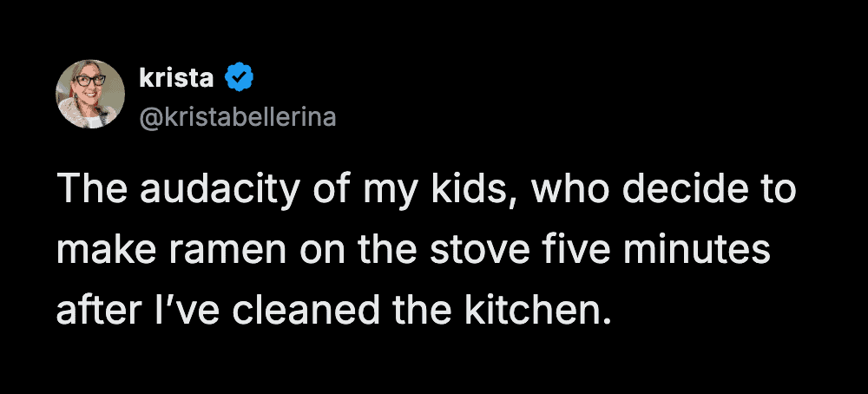Viewport: 868px width, 394px height.
Task: Click the display name "krista"
Action: click(176, 79)
